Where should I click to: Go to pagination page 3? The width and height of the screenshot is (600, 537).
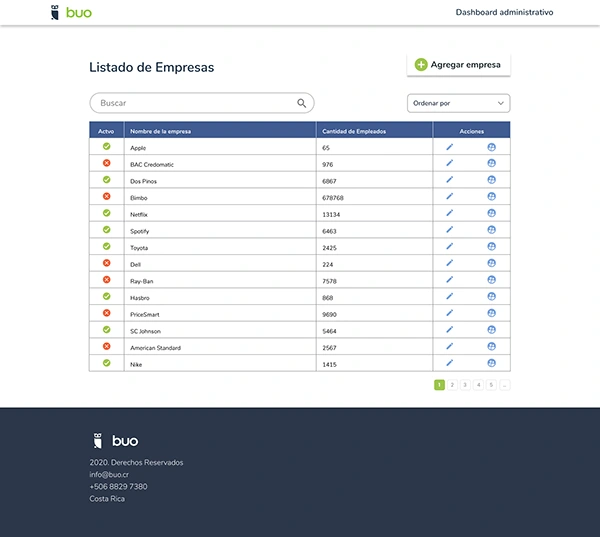[x=465, y=385]
